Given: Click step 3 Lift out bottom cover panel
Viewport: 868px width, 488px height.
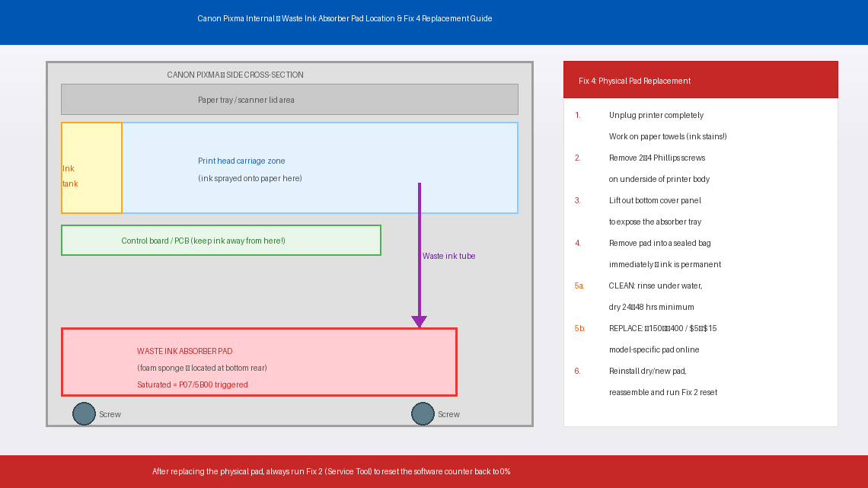Looking at the screenshot, I should pyautogui.click(x=655, y=201).
